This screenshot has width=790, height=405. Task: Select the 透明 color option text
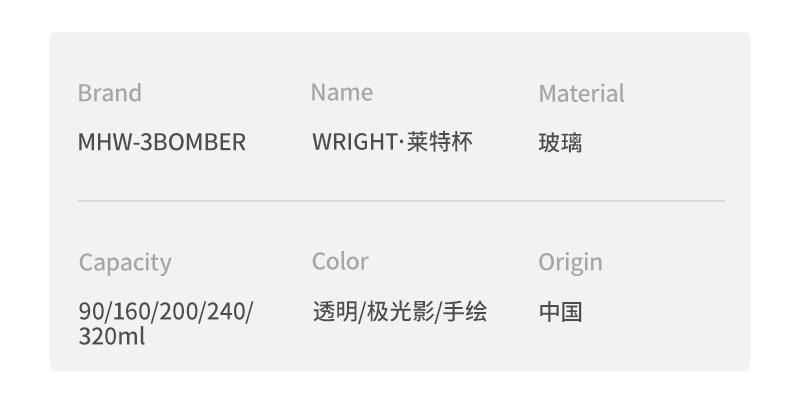pyautogui.click(x=329, y=312)
